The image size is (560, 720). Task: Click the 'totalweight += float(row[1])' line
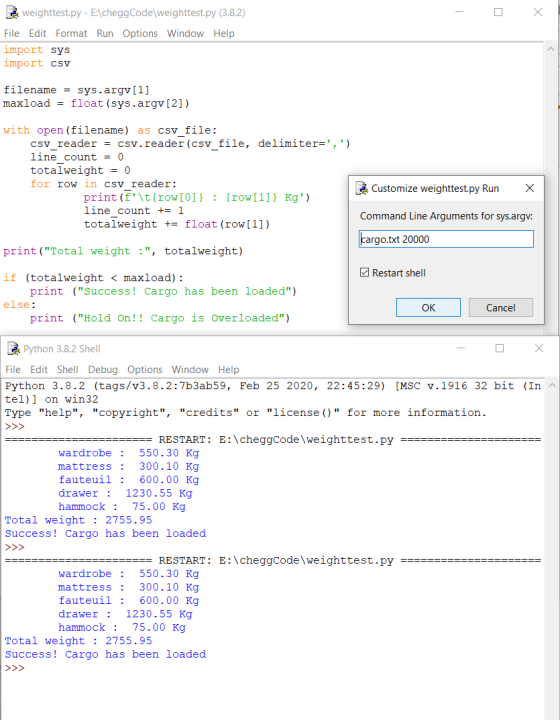tap(177, 224)
